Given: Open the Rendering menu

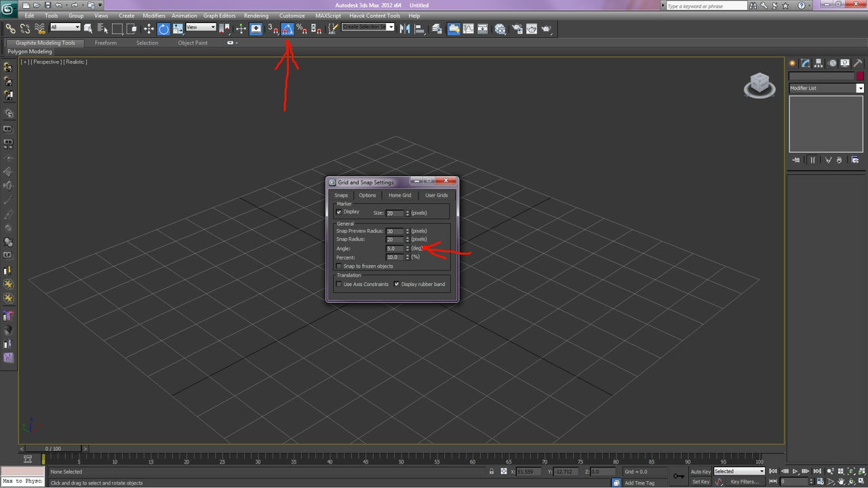Looking at the screenshot, I should coord(256,16).
